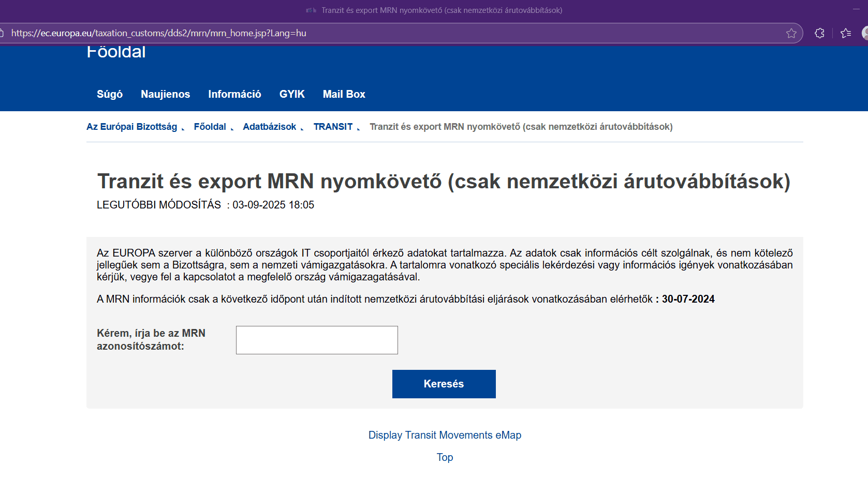Open Mail Box in the navigation bar
Image resolution: width=868 pixels, height=494 pixels.
[x=344, y=94]
